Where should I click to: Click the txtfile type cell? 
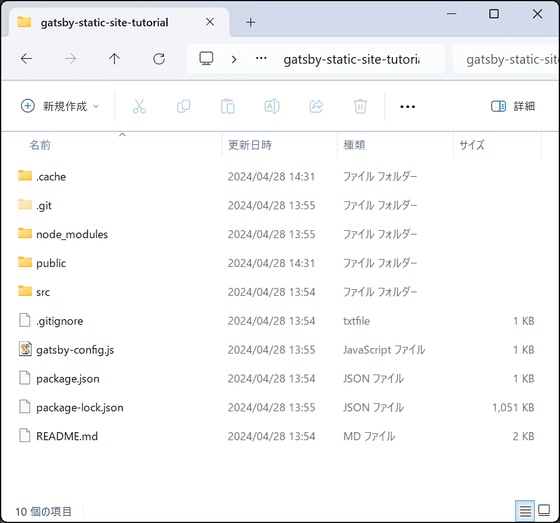pos(356,321)
